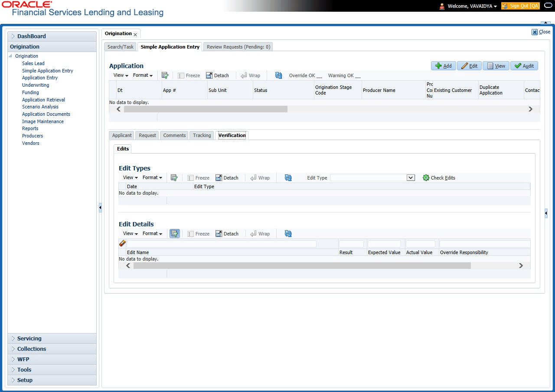Open the View menu in Edit Types toolbar

pos(131,178)
